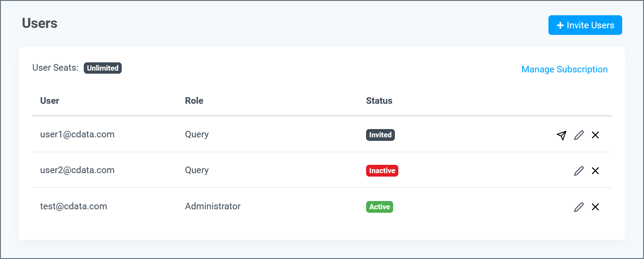Viewport: 644px width, 259px height.
Task: Click the plus icon inside Invite Users
Action: (x=560, y=25)
